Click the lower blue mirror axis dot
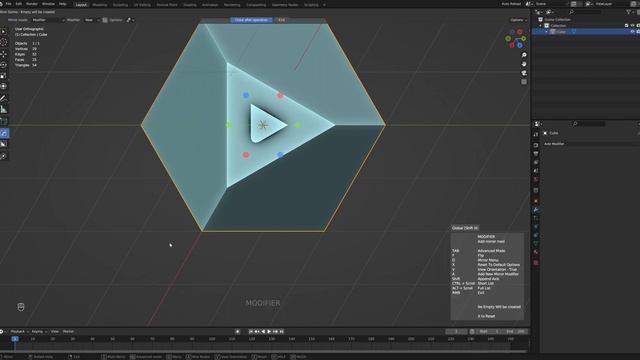This screenshot has height=360, width=640. [x=280, y=155]
